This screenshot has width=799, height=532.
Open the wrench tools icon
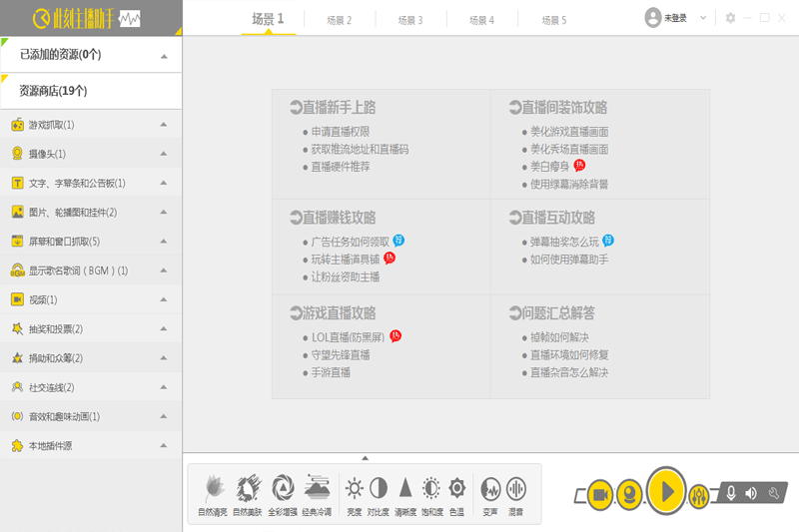773,493
